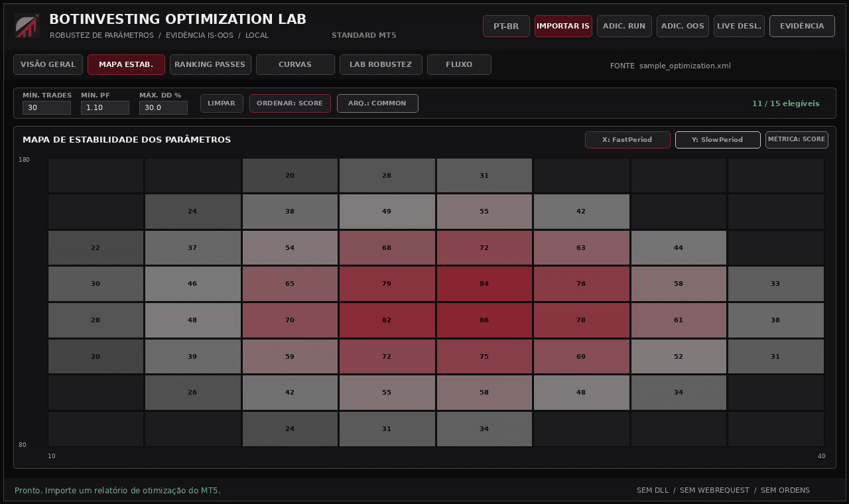Screen dimensions: 849x504
Task: Click heatmap cell showing 52
Action: [x=679, y=357]
